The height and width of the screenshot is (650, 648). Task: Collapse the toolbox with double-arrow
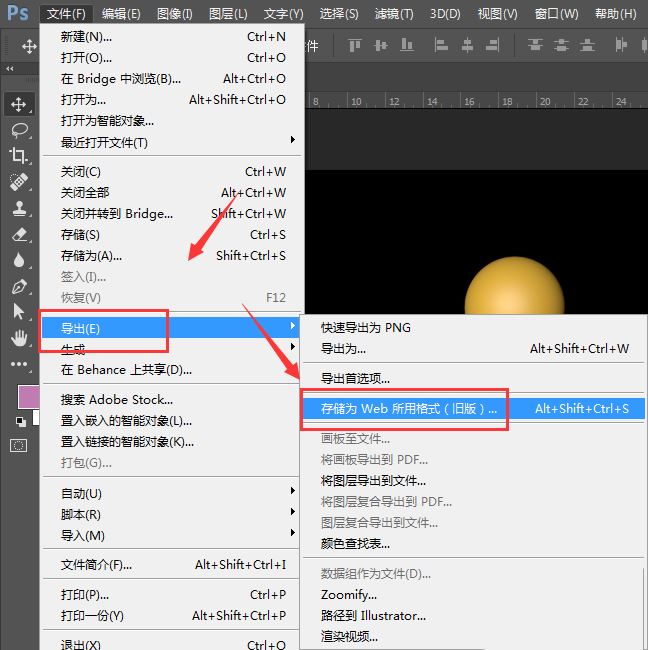coord(10,68)
